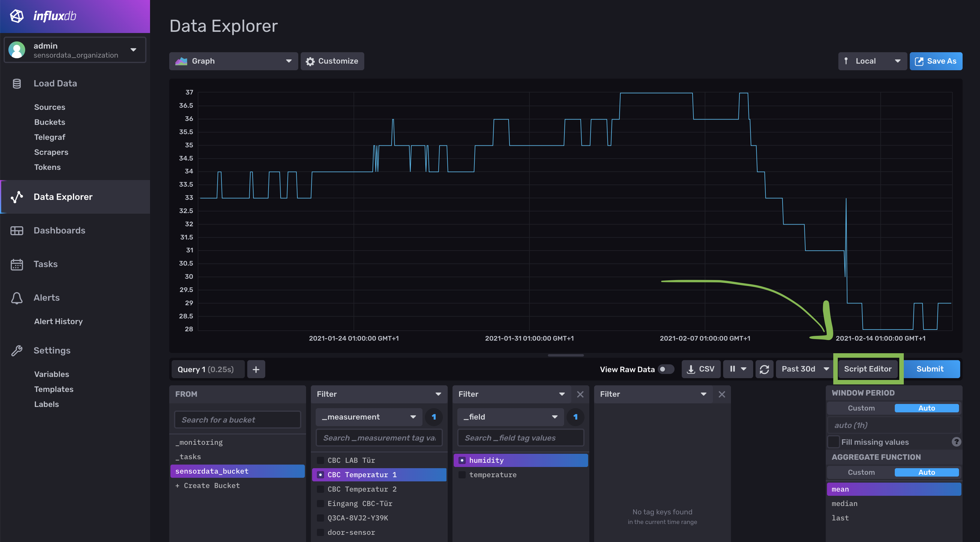Open the Graph visualization type dropdown
The width and height of the screenshot is (980, 542).
[x=233, y=61]
